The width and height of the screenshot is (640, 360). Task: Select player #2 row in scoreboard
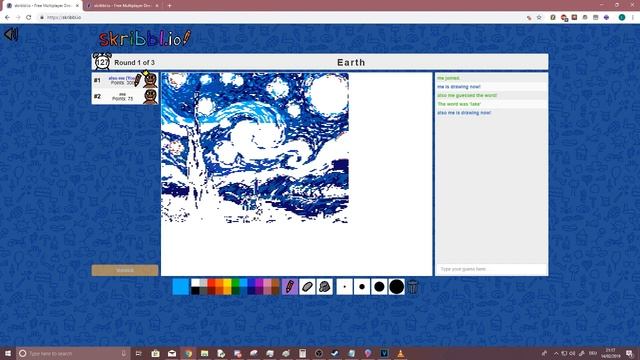(x=125, y=97)
